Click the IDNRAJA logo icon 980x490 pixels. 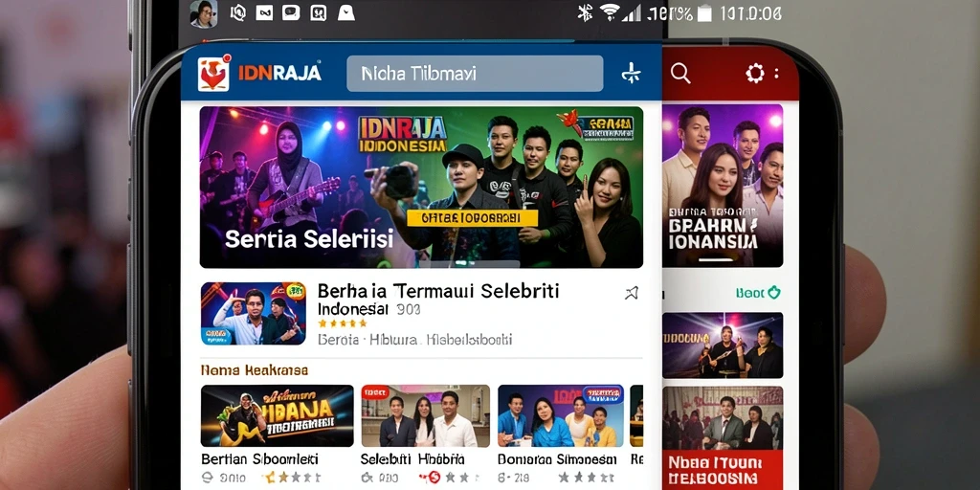pos(213,74)
